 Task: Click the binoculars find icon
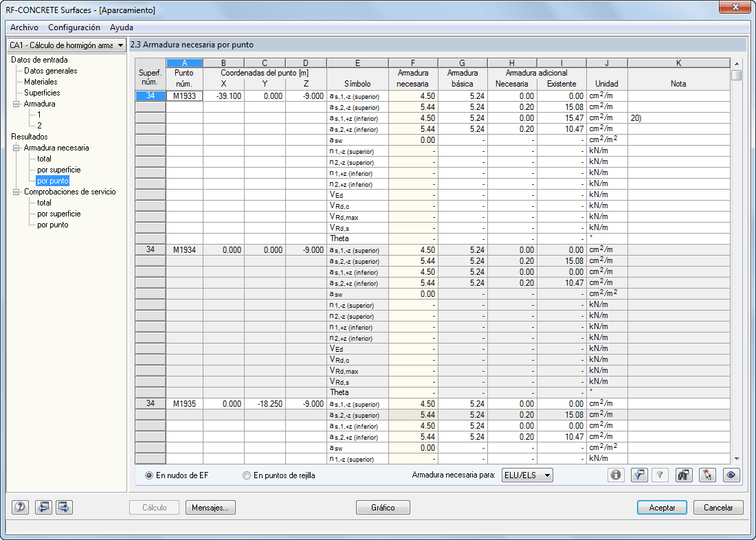pos(684,475)
